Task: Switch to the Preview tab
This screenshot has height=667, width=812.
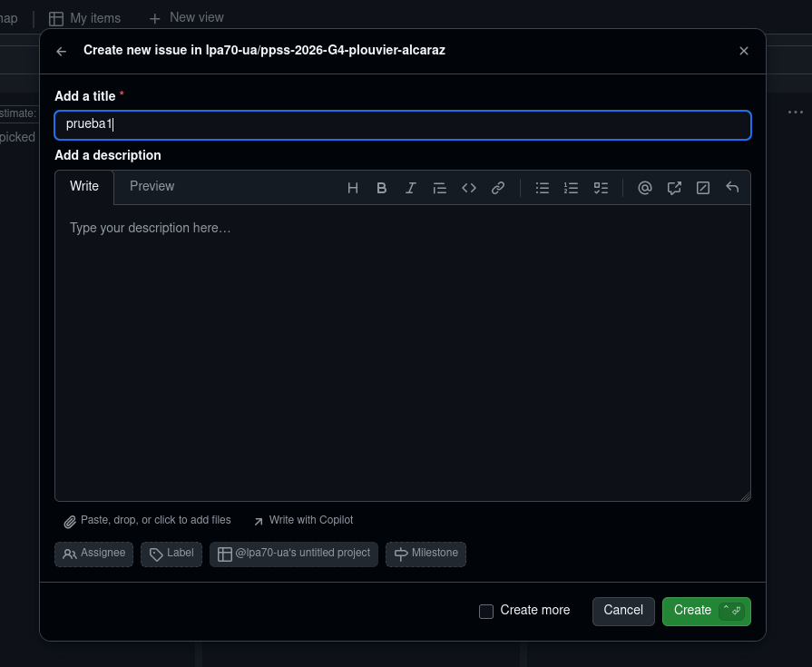Action: pyautogui.click(x=152, y=186)
